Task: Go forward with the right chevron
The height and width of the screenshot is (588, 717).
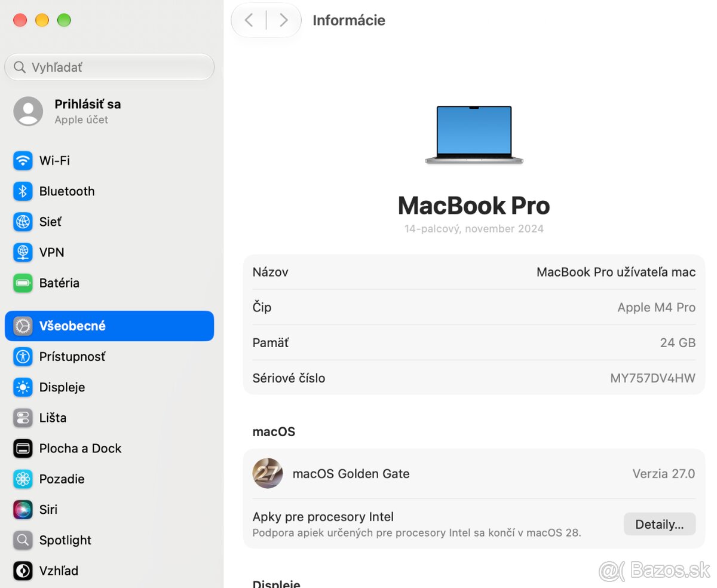Action: click(x=283, y=20)
